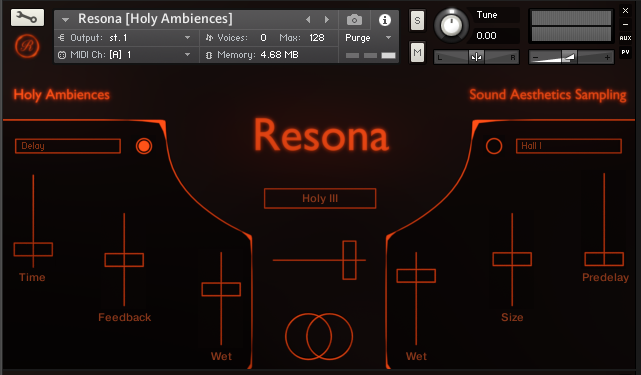Click the Tune value 0.00 field
This screenshot has width=641, height=375.
(495, 36)
